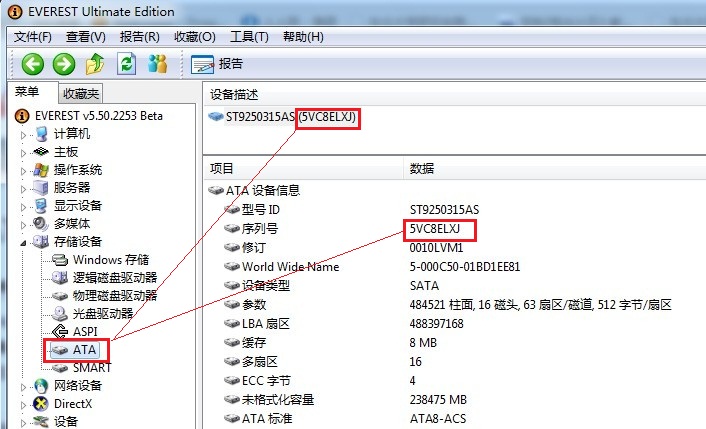The image size is (706, 429).
Task: Open 光盘驱动器 tree item
Action: pos(103,314)
